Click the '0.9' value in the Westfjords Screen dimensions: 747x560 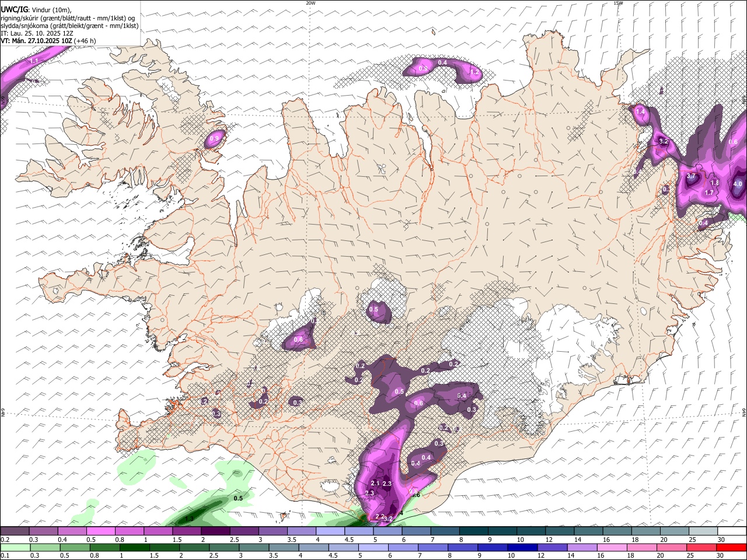[215, 139]
